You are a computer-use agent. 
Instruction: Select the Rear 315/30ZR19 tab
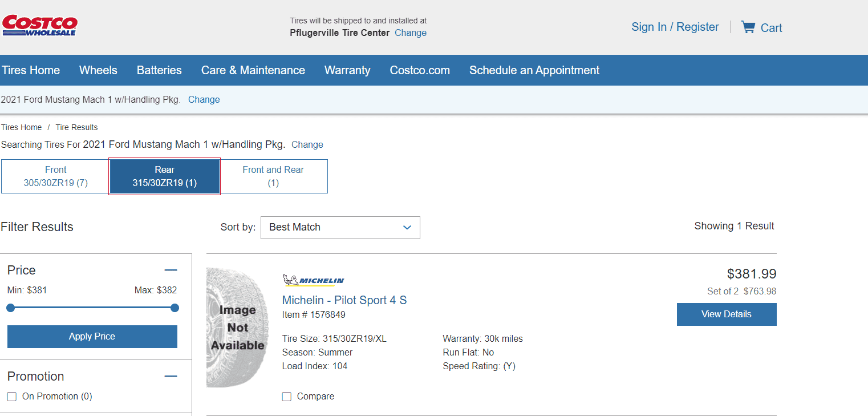click(x=165, y=176)
